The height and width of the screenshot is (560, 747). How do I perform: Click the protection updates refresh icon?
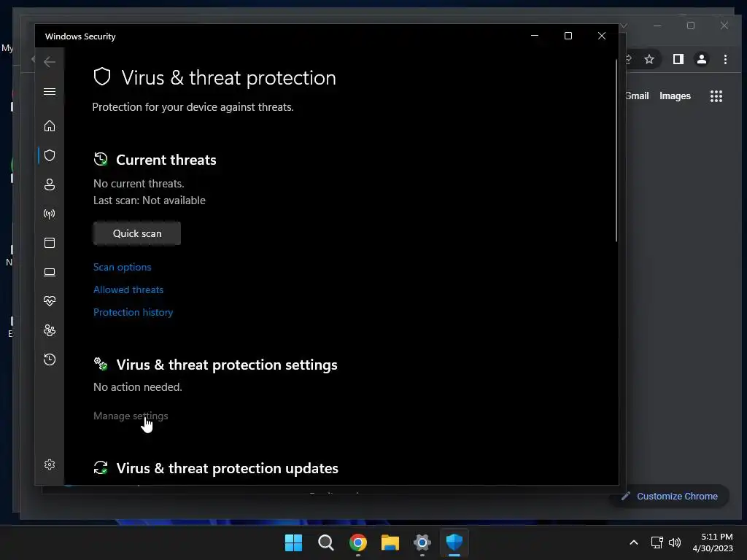tap(101, 467)
